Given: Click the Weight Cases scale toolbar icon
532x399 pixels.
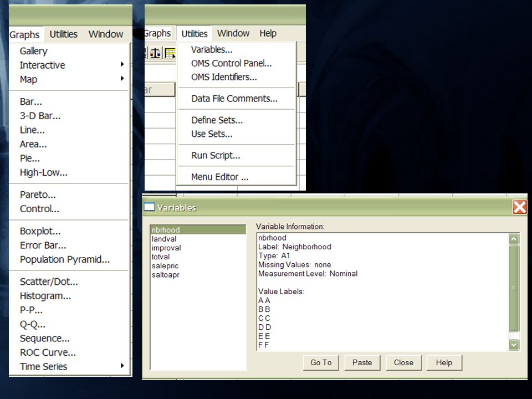Looking at the screenshot, I should [x=155, y=53].
